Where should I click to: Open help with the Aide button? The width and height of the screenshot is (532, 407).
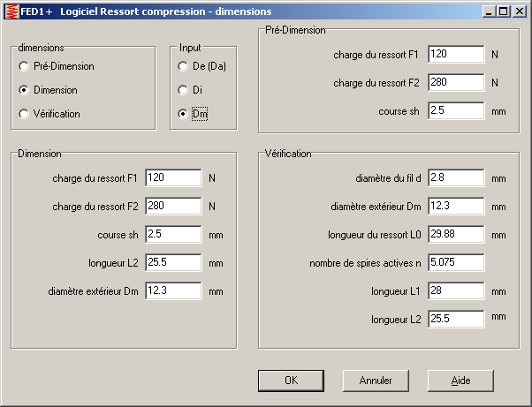coord(460,381)
